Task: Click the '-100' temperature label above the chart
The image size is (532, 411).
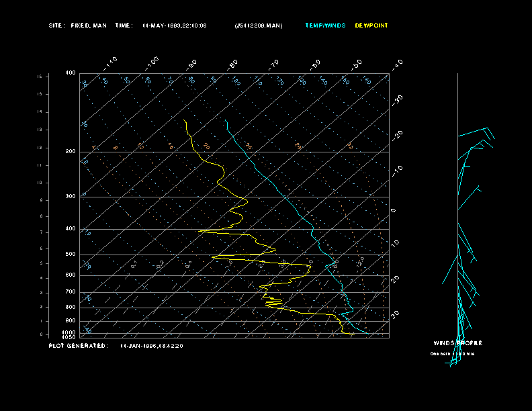Action: [x=151, y=64]
